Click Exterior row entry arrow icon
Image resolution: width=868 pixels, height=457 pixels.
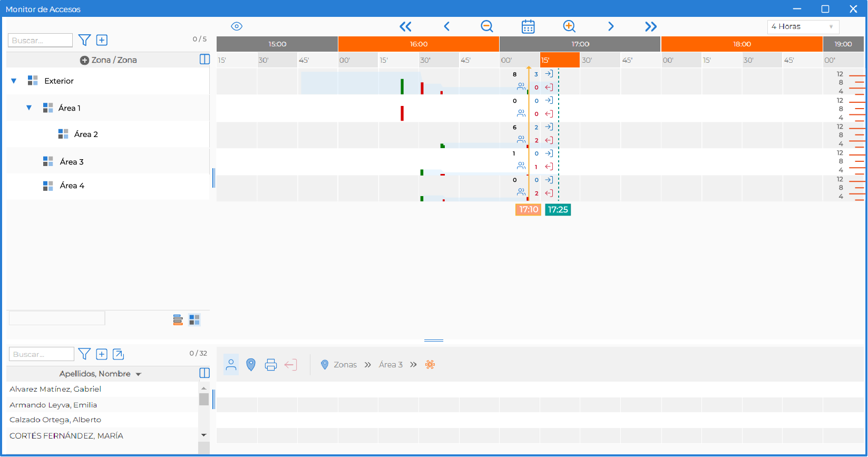coord(549,74)
